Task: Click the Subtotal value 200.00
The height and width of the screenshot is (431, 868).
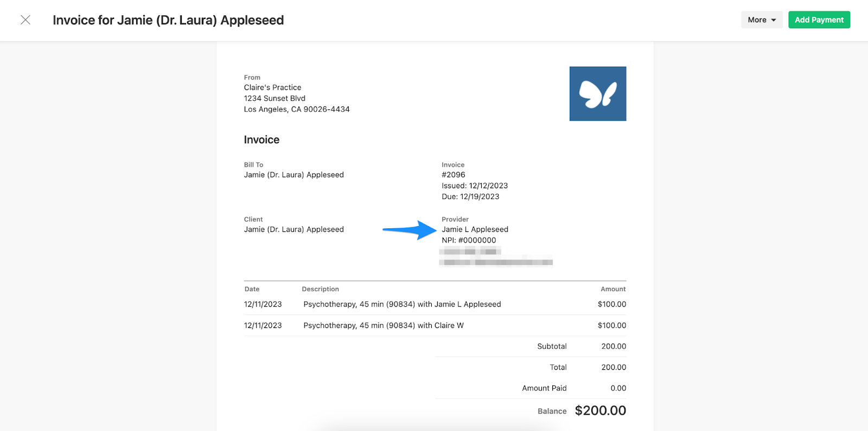Action: pyautogui.click(x=614, y=346)
